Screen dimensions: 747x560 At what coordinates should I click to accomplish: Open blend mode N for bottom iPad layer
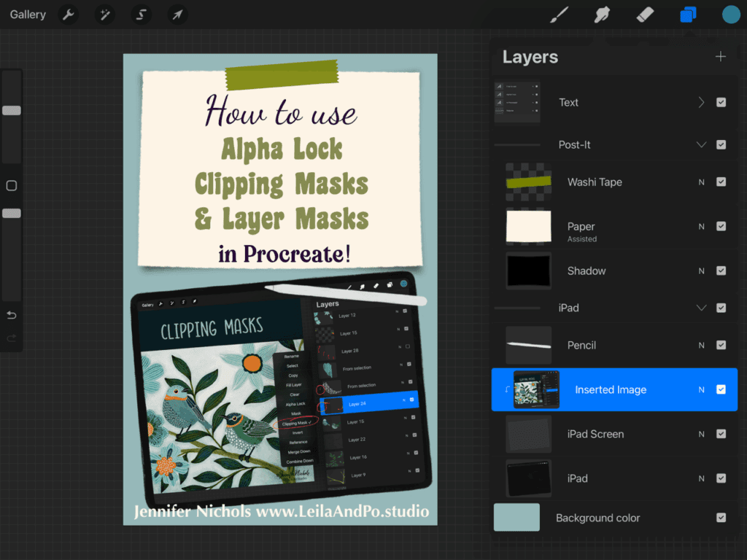pos(701,478)
